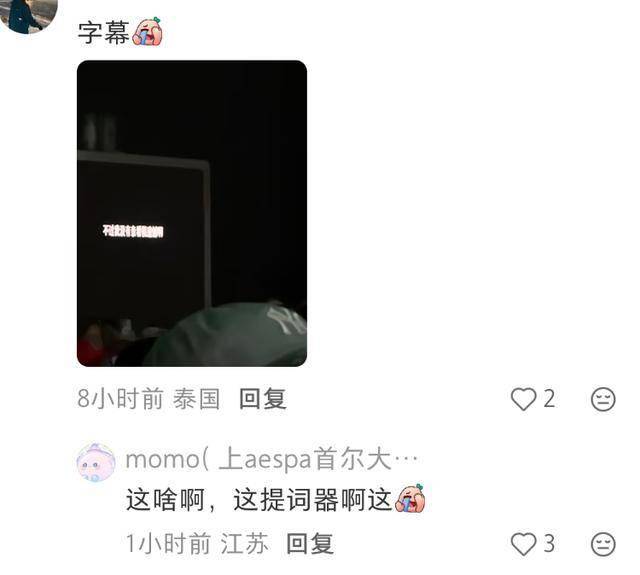Open the commenter avatar at top left
This screenshot has height=575, width=640.
coord(28,14)
